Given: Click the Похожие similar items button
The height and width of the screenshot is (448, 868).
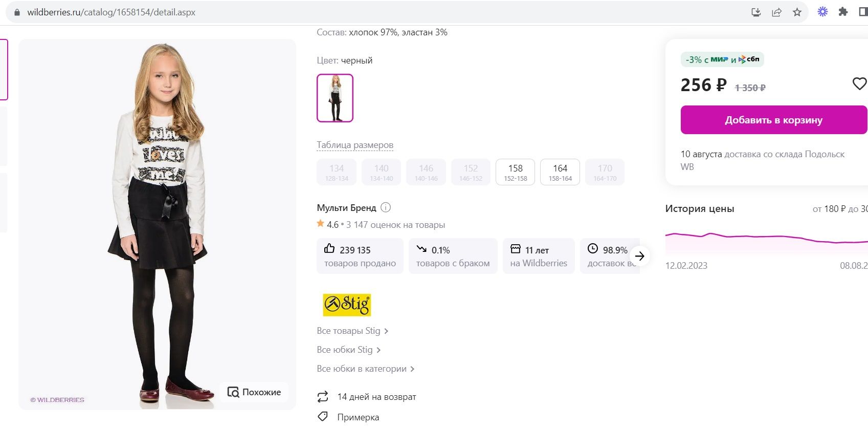Looking at the screenshot, I should pyautogui.click(x=254, y=392).
